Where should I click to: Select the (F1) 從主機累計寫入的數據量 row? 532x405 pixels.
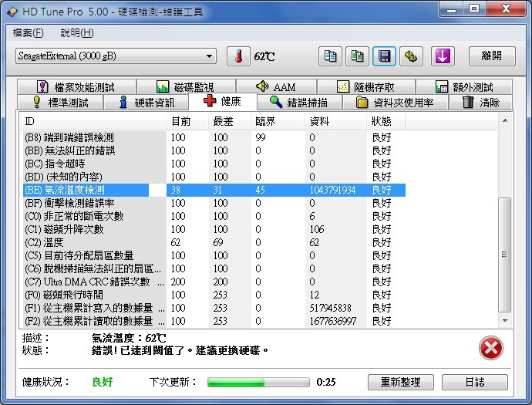213,308
